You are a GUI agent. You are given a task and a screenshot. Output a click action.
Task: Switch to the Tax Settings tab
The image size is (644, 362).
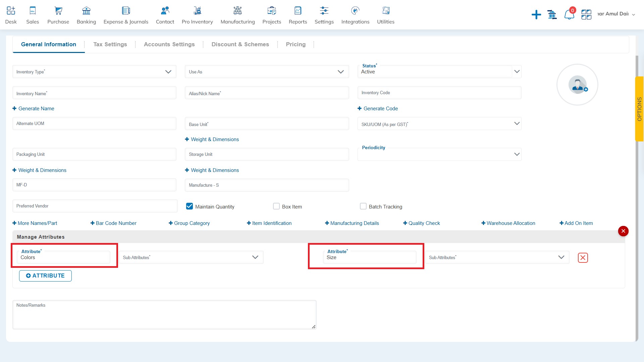tap(110, 44)
